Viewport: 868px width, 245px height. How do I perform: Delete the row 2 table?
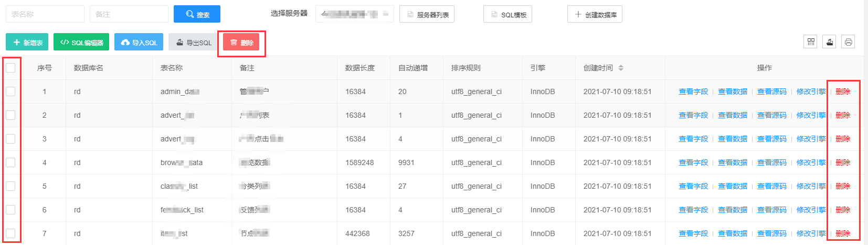pos(843,115)
